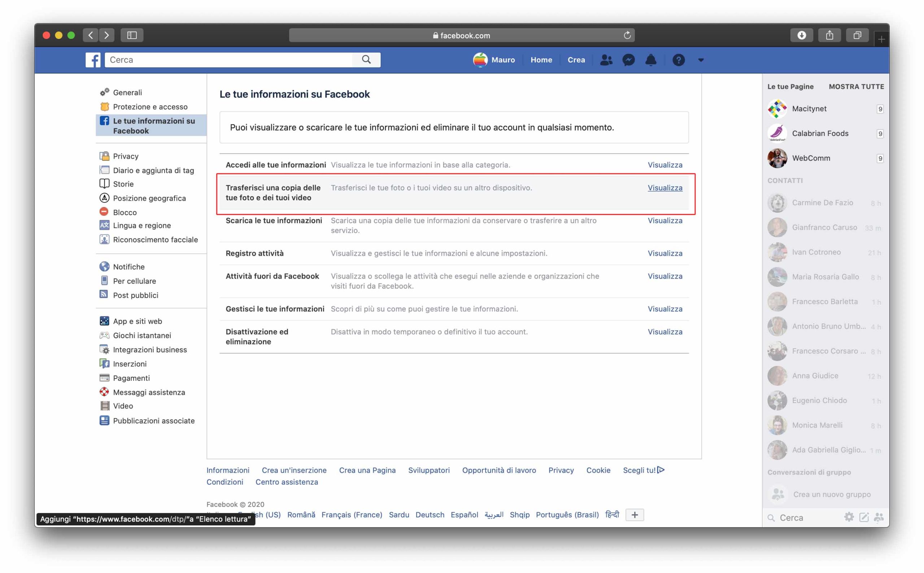Screen dimensions: 924x573
Task: Select Notifiche in settings sidebar
Action: coord(128,266)
